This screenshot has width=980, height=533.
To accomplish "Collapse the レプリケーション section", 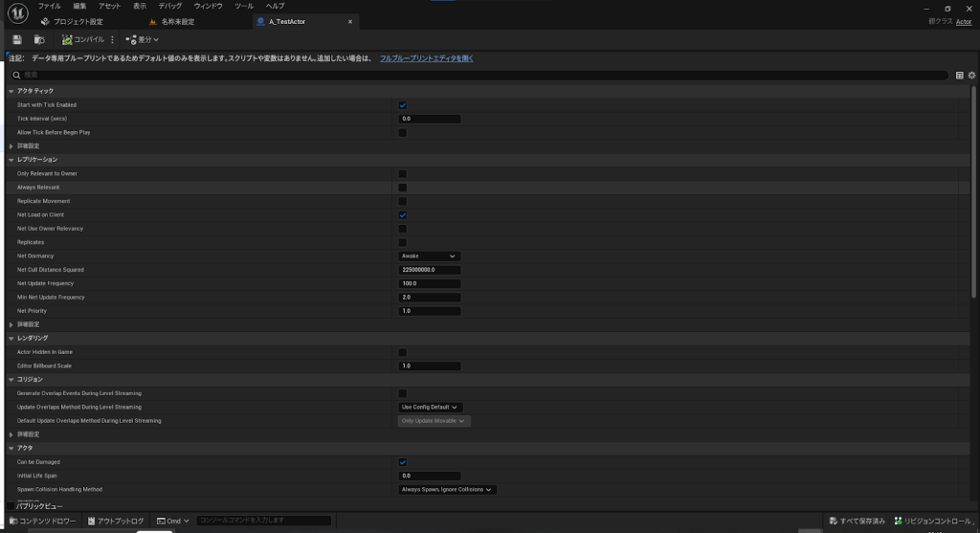I will click(x=11, y=160).
